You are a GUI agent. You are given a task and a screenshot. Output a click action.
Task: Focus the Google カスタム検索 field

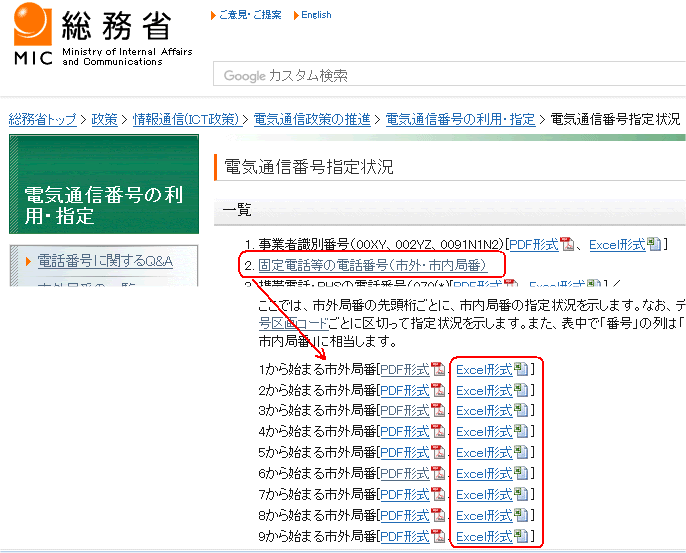pyautogui.click(x=449, y=74)
